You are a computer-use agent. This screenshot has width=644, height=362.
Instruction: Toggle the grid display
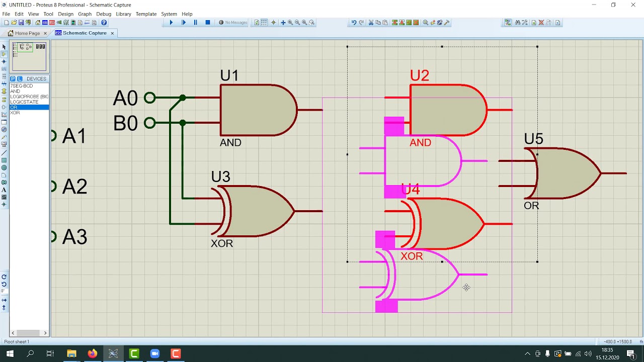tap(264, 23)
